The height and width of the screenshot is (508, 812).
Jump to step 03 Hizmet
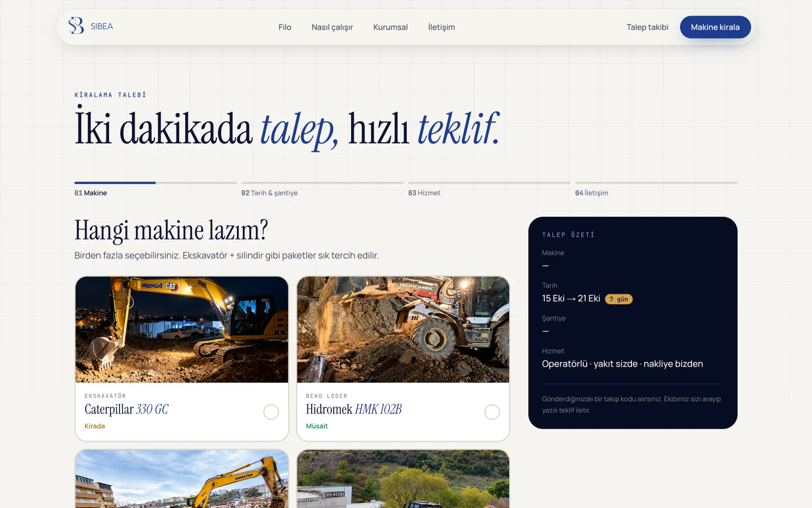pyautogui.click(x=424, y=193)
